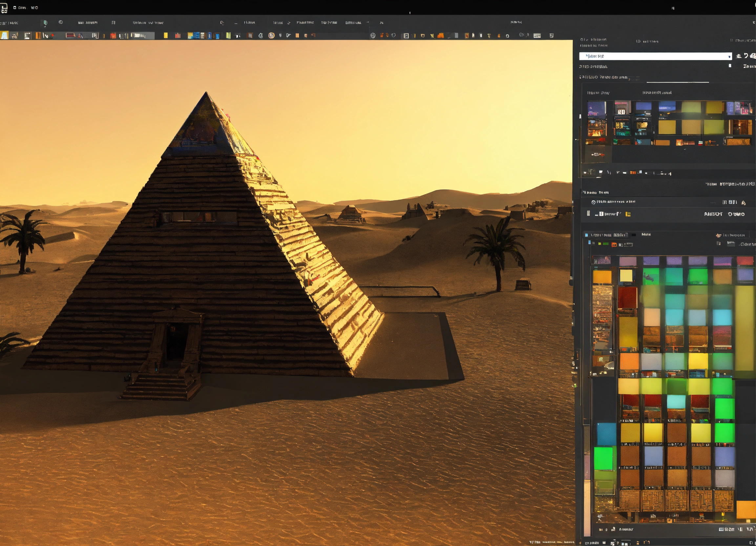This screenshot has height=546, width=756.
Task: Select the radio button in the right panel list row
Action: pos(593,202)
